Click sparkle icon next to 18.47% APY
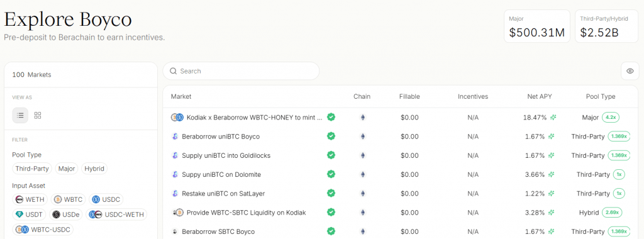Image resolution: width=644 pixels, height=239 pixels. (x=553, y=118)
